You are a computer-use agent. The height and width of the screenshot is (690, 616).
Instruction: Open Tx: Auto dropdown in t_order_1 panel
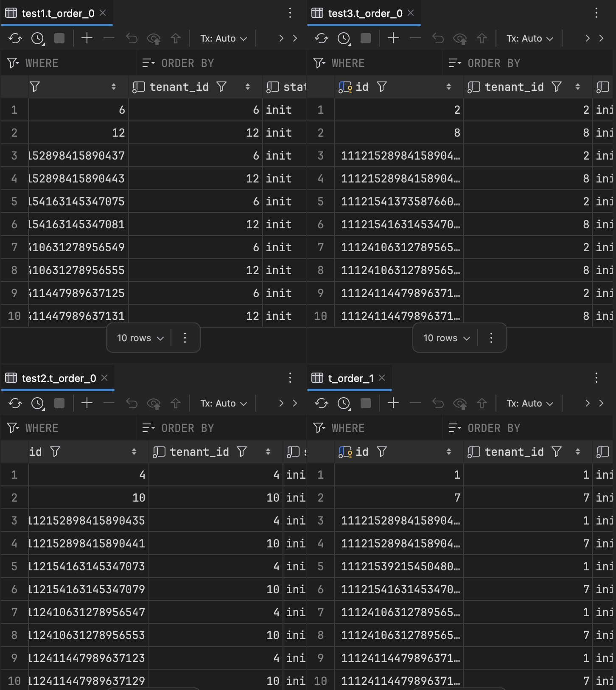530,404
